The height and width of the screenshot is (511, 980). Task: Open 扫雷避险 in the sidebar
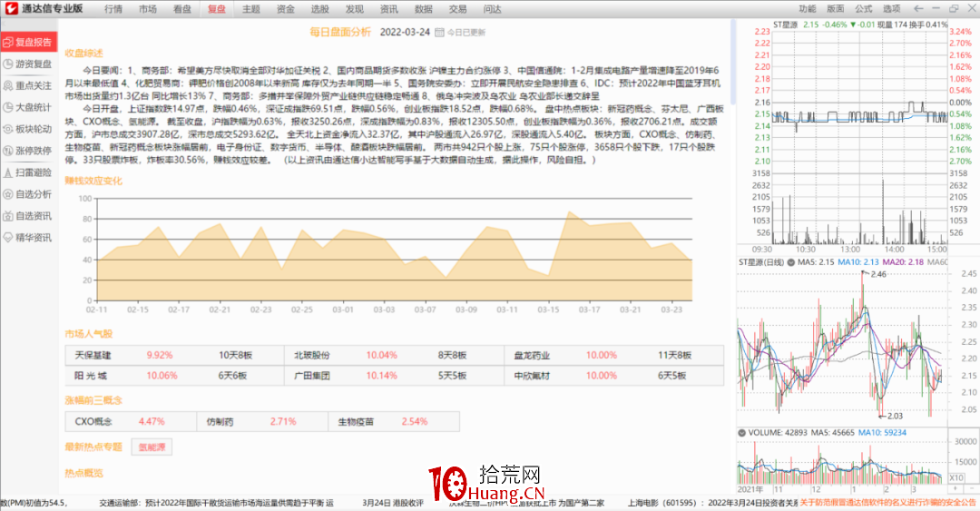[29, 172]
